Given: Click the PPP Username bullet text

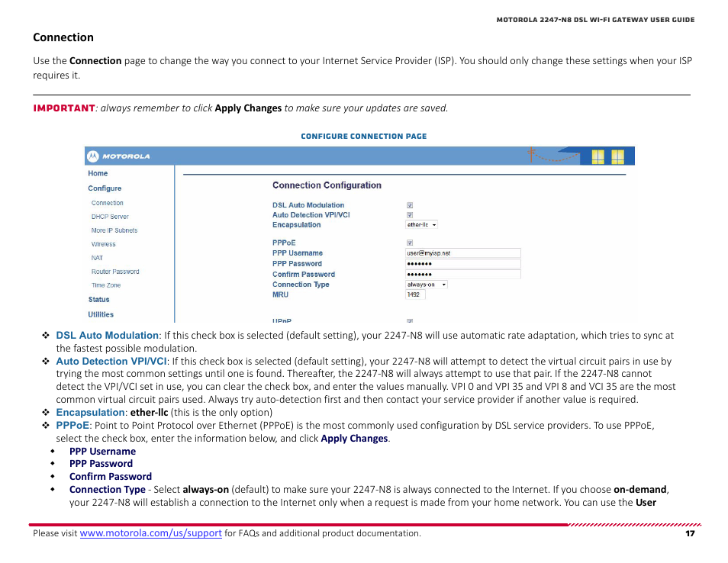Looking at the screenshot, I should tap(102, 451).
